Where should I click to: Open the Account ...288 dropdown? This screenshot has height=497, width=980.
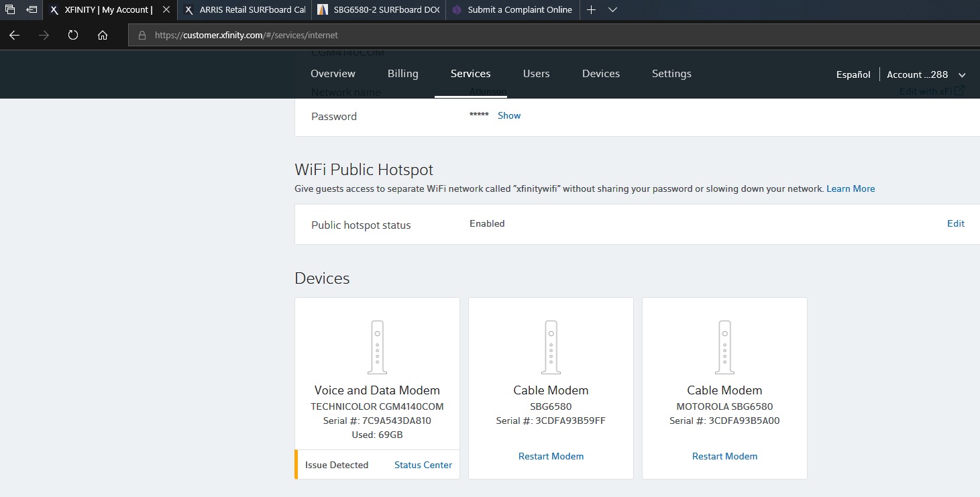coord(926,74)
